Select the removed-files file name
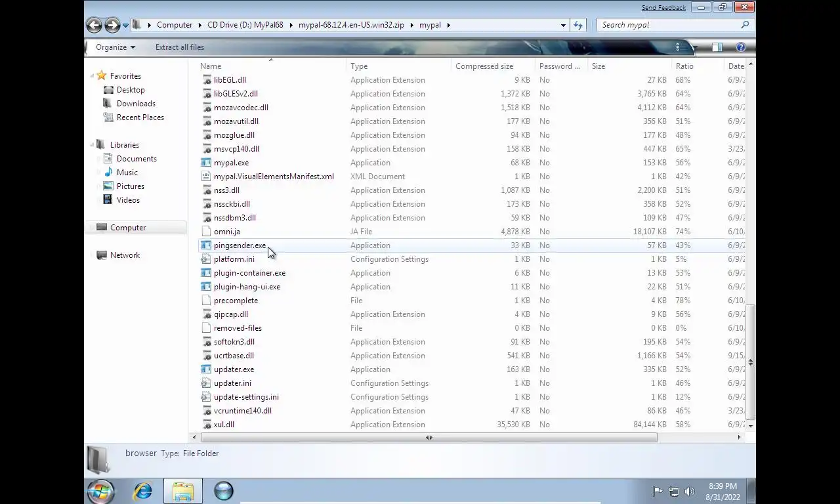 click(238, 328)
